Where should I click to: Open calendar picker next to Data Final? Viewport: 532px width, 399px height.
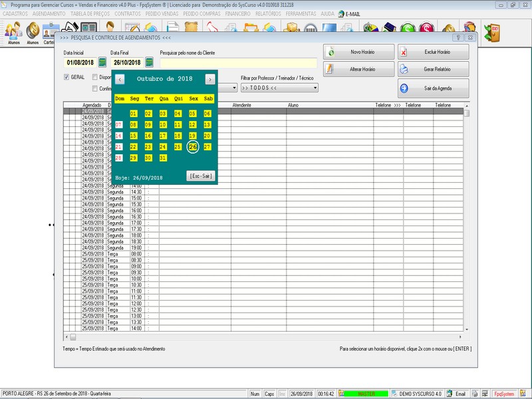pos(149,62)
